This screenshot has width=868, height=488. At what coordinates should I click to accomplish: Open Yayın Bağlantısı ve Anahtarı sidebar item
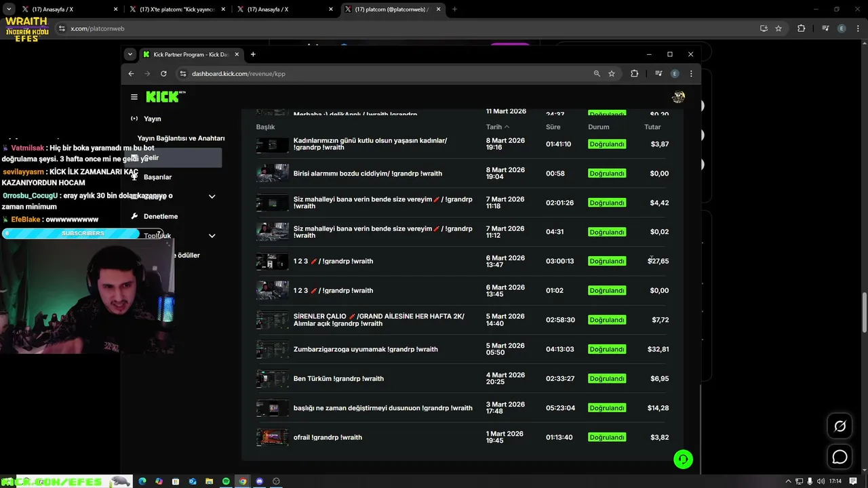point(180,138)
